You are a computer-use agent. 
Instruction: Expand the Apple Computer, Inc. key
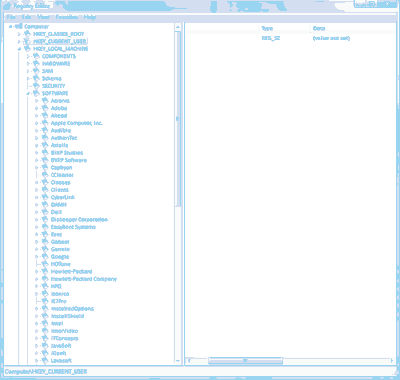(37, 123)
